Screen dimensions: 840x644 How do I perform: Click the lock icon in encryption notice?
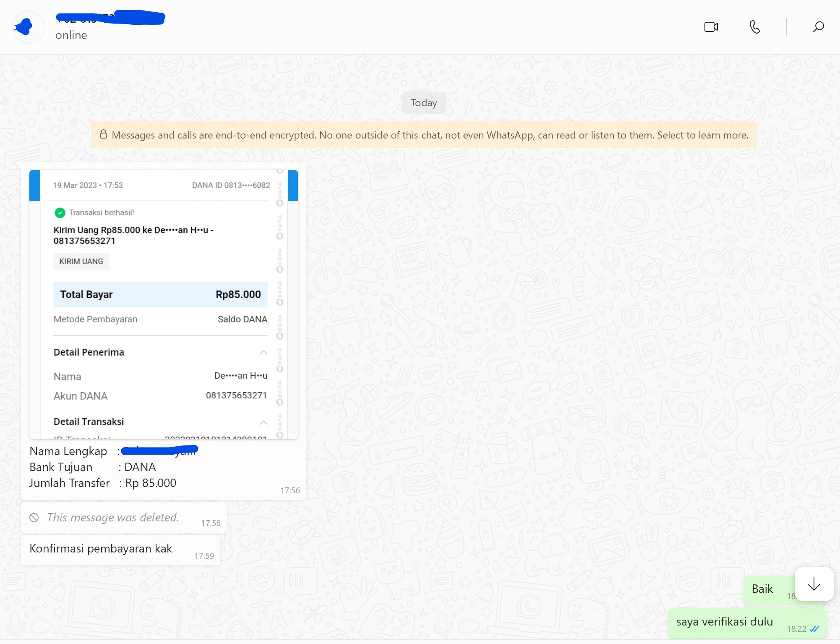(x=103, y=134)
